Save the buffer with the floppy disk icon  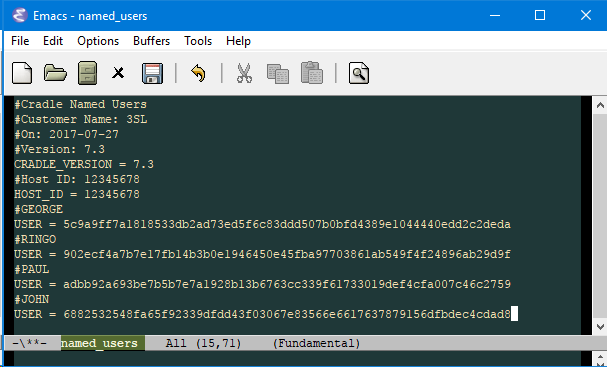point(153,73)
